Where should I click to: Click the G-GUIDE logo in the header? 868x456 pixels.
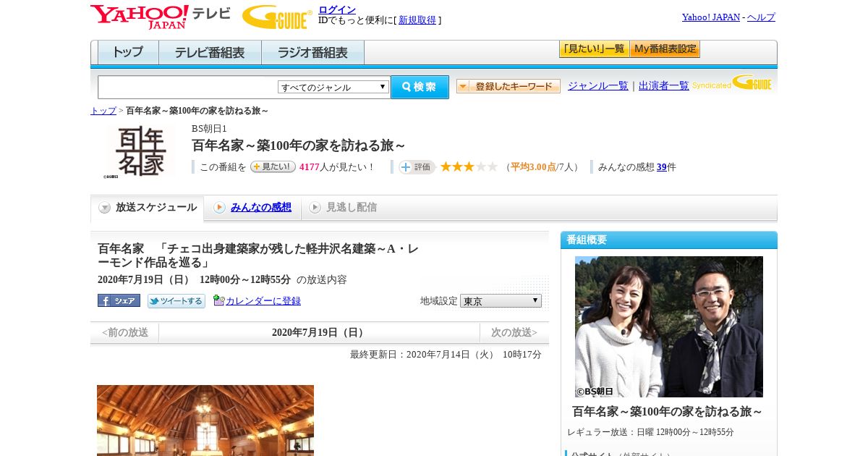click(x=277, y=17)
